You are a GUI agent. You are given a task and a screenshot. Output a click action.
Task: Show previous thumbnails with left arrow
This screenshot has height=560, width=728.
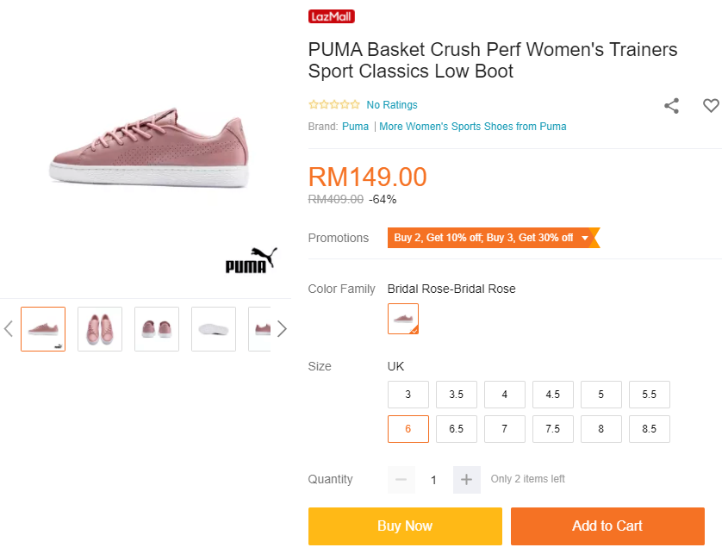tap(9, 329)
